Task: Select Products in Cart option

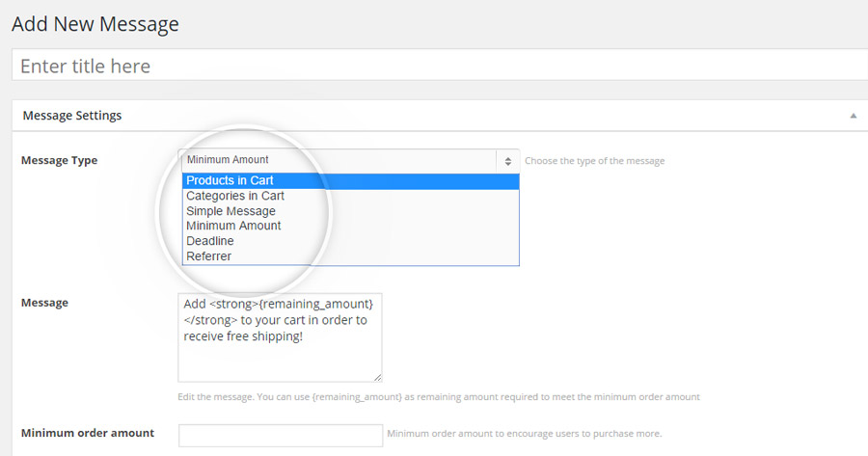Action: 350,181
